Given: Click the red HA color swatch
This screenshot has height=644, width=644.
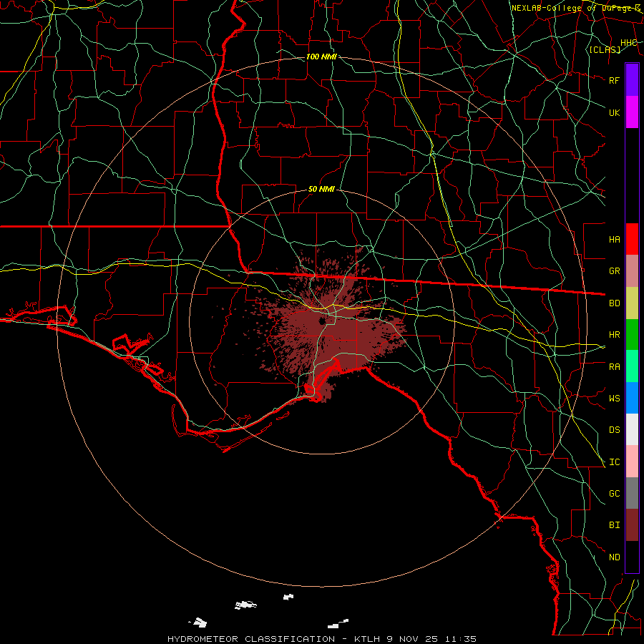Looking at the screenshot, I should (632, 239).
